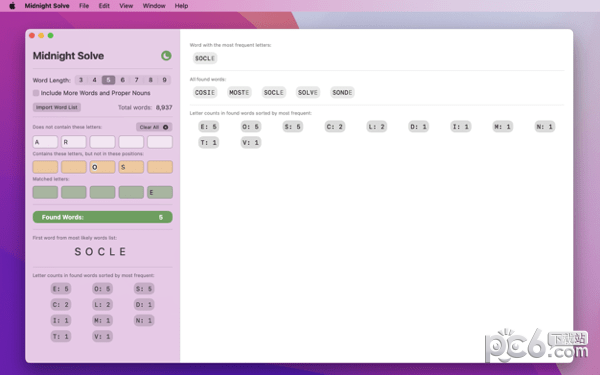Set word length to 4
The width and height of the screenshot is (600, 375).
click(x=95, y=80)
